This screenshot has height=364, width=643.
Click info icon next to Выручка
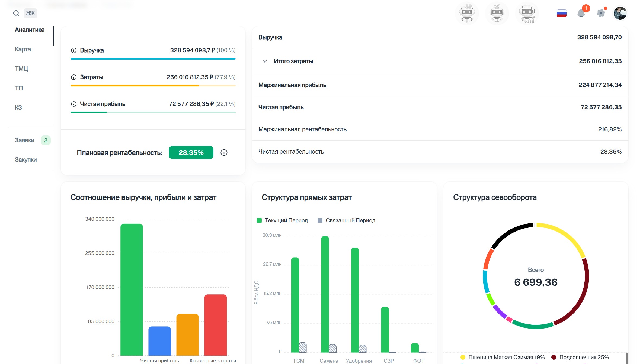click(73, 50)
